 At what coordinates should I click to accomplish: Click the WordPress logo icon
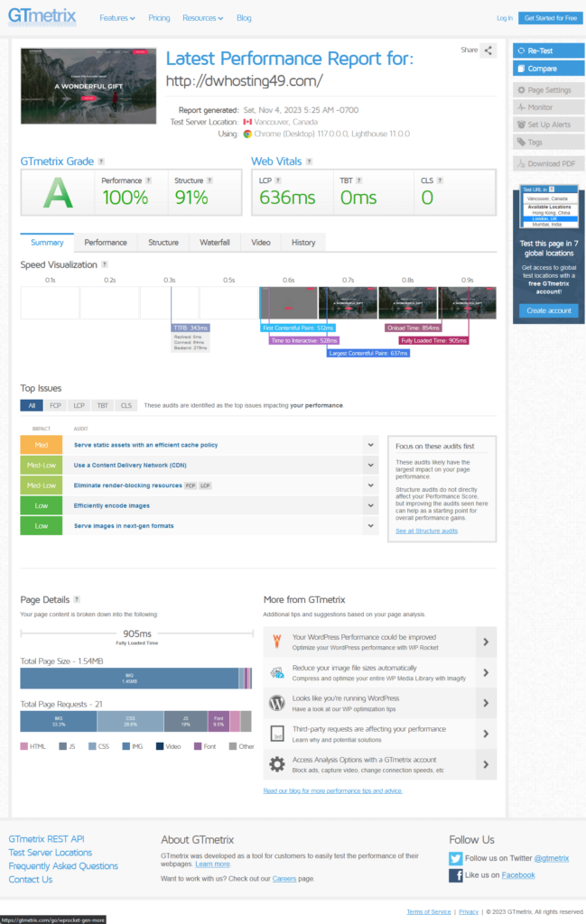click(276, 703)
